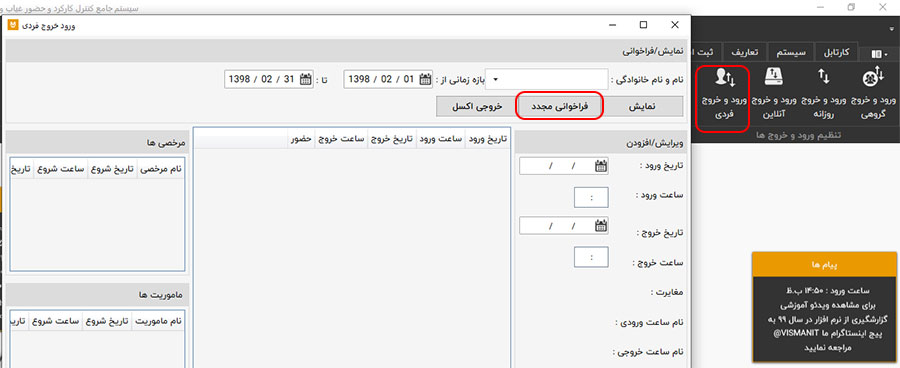This screenshot has height=368, width=900.
Task: Click the نام مرخصی column header
Action: coord(161,169)
